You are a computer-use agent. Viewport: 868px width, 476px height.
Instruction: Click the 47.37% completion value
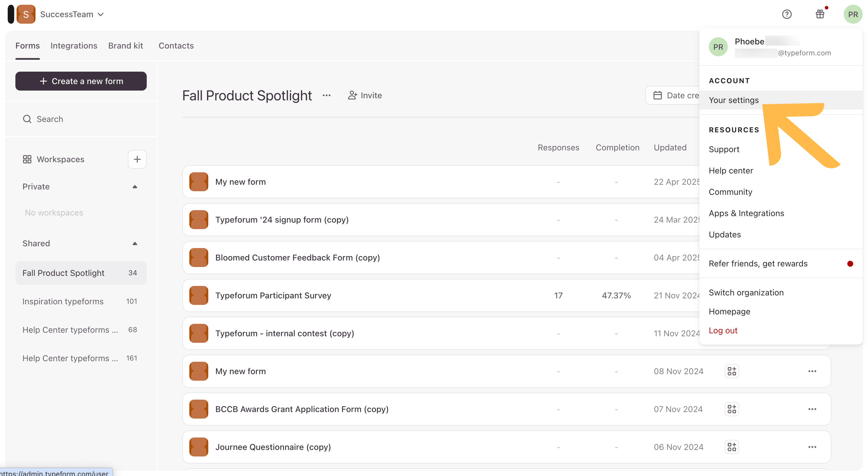[x=616, y=295]
